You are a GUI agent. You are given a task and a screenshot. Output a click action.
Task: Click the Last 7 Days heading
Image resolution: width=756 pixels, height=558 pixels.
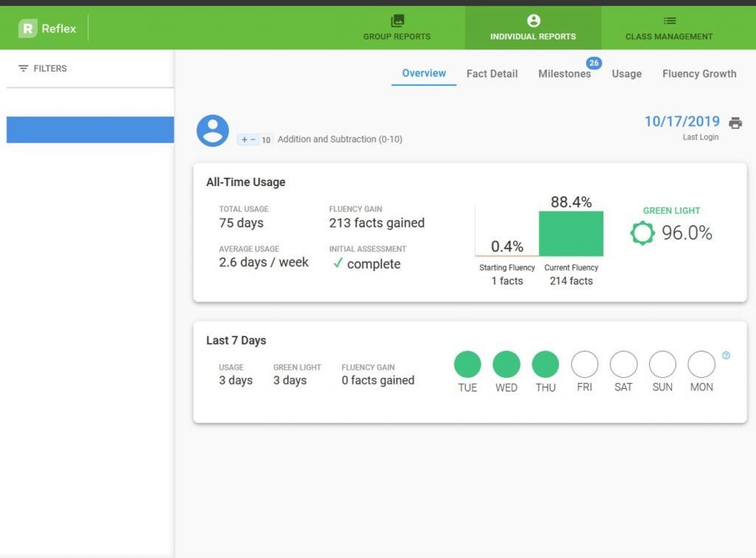236,340
